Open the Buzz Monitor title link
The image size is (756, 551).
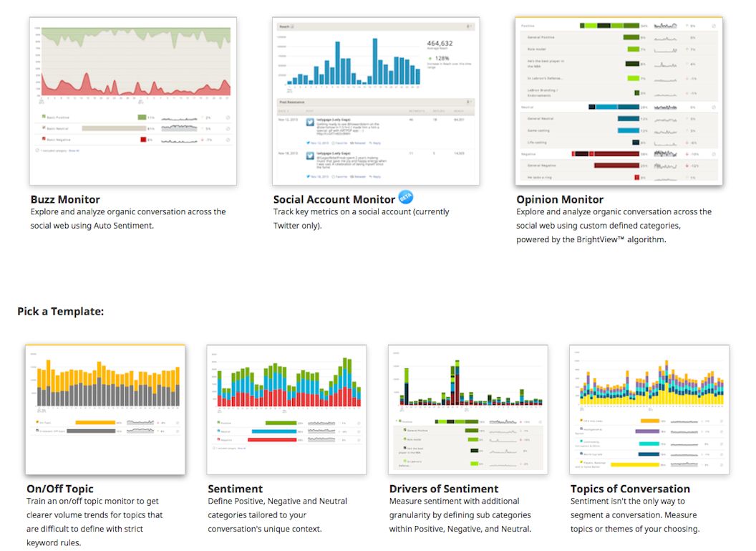coord(65,199)
